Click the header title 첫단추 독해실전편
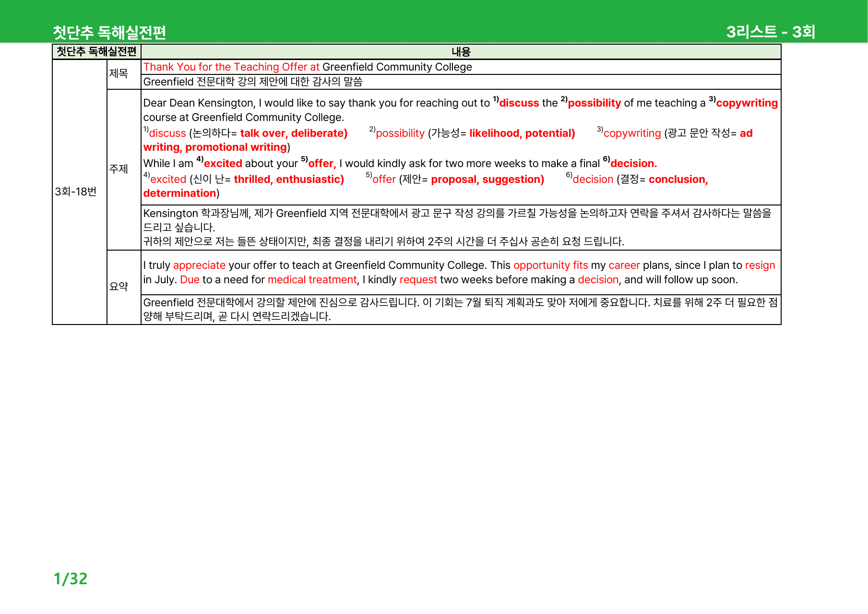This screenshot has height=614, width=868. [109, 32]
